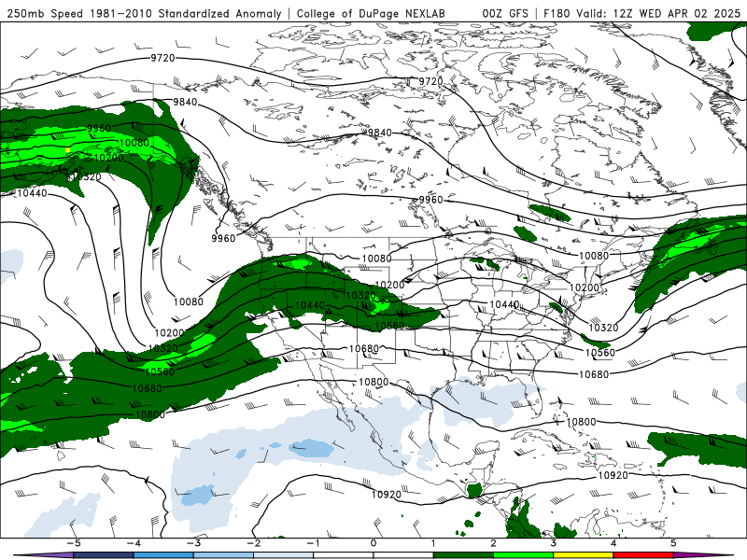Click the colorbar tick label '-4'
Viewport: 747px width, 560px height.
[133, 543]
